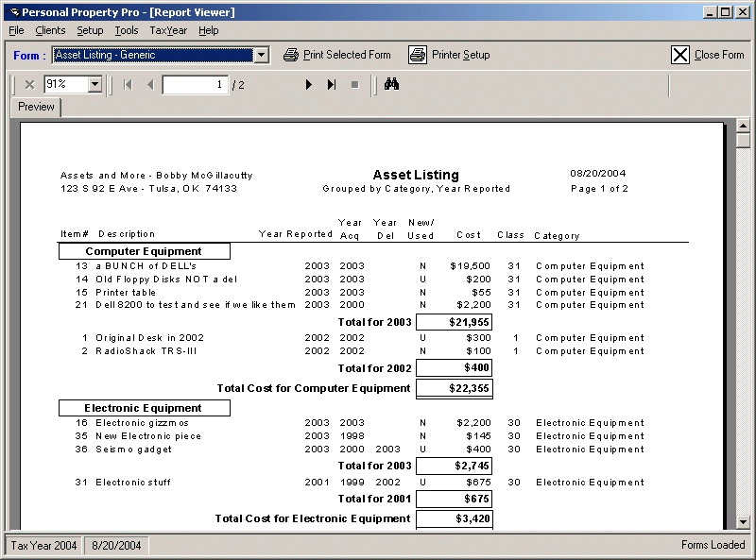Viewport: 756px width, 560px height.
Task: Open the TaxYear menu
Action: coord(168,30)
